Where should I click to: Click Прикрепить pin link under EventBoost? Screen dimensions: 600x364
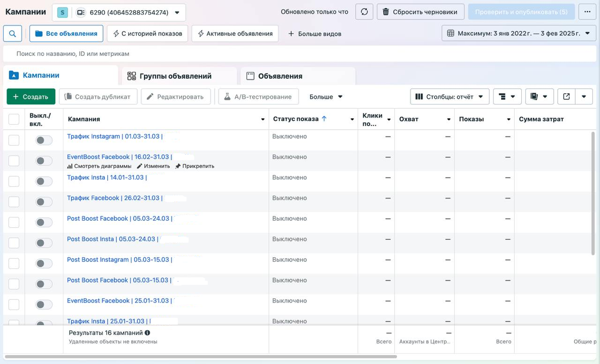pos(195,166)
